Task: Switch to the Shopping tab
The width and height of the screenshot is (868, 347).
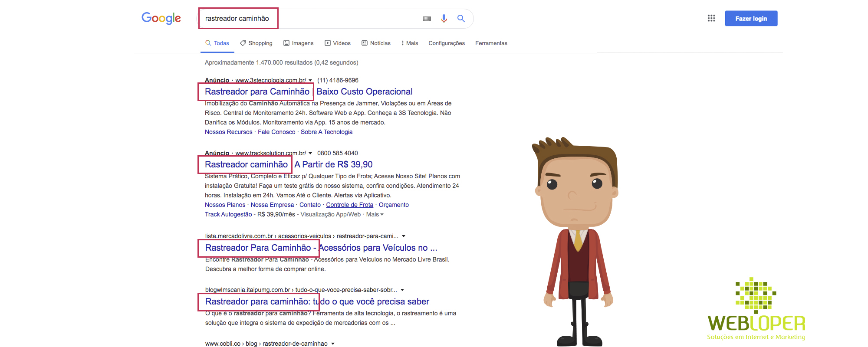Action: click(x=256, y=43)
